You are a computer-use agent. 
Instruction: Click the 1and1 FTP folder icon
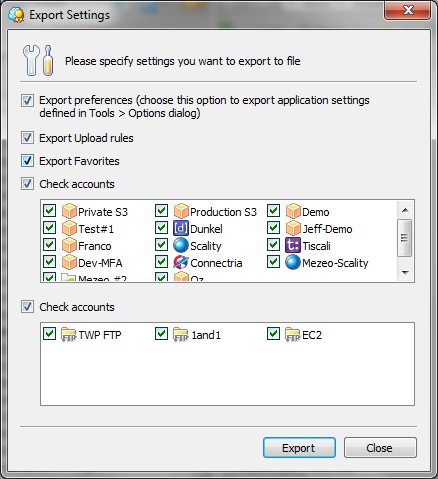pyautogui.click(x=181, y=335)
